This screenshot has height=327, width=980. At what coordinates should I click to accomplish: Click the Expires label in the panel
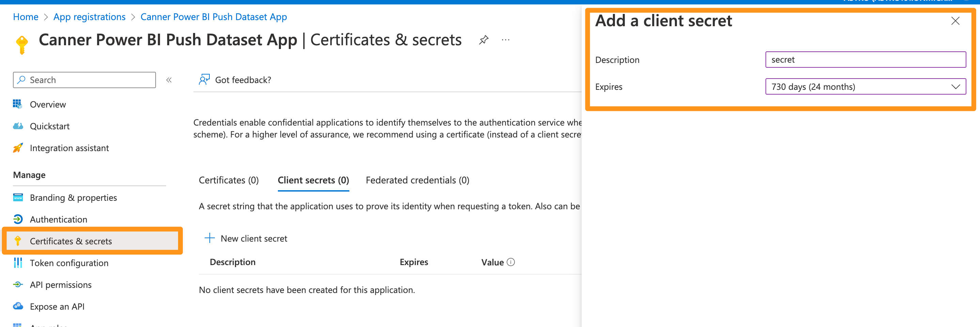[608, 87]
